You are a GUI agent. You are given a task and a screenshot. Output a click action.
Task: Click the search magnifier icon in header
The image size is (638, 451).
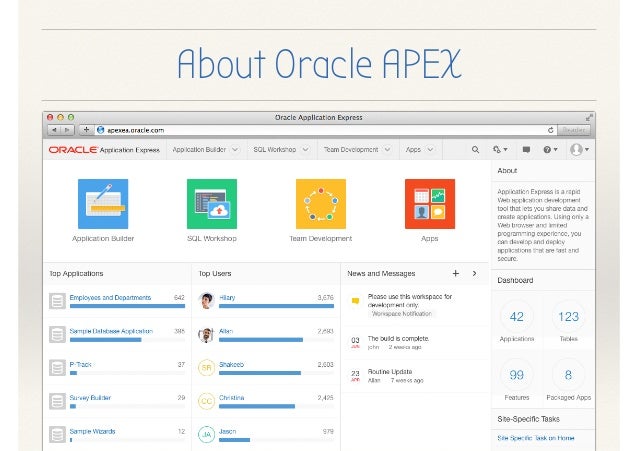[475, 150]
